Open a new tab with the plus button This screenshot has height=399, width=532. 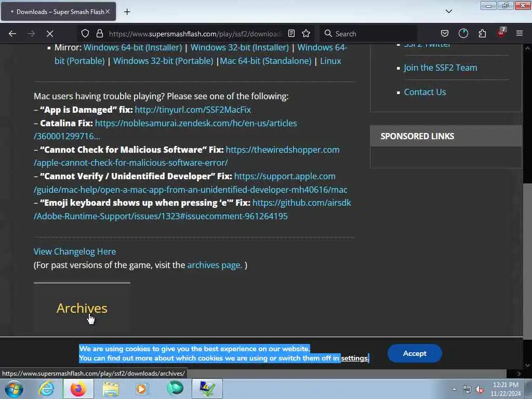pyautogui.click(x=127, y=12)
